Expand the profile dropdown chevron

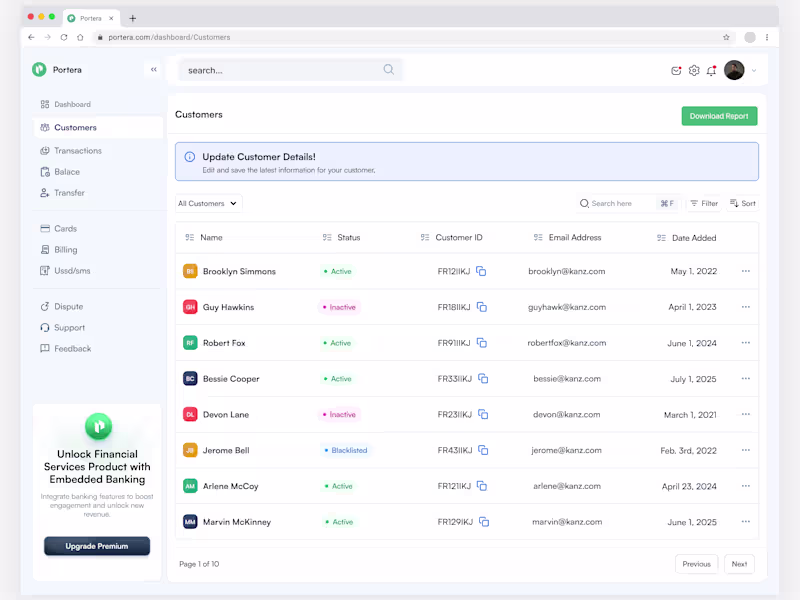coord(754,70)
